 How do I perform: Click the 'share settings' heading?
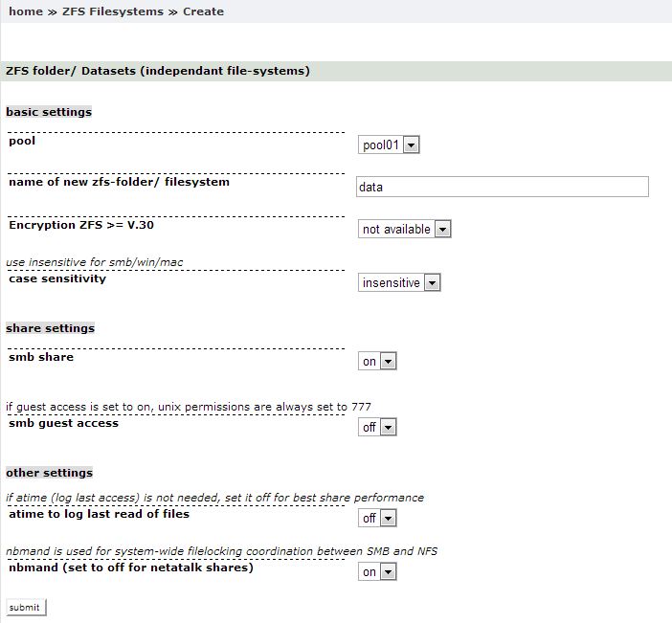pyautogui.click(x=51, y=328)
